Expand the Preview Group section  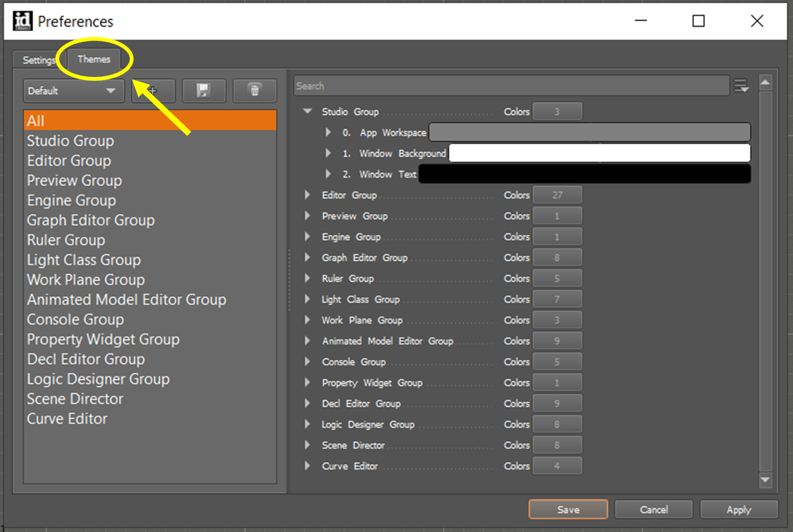tap(307, 216)
